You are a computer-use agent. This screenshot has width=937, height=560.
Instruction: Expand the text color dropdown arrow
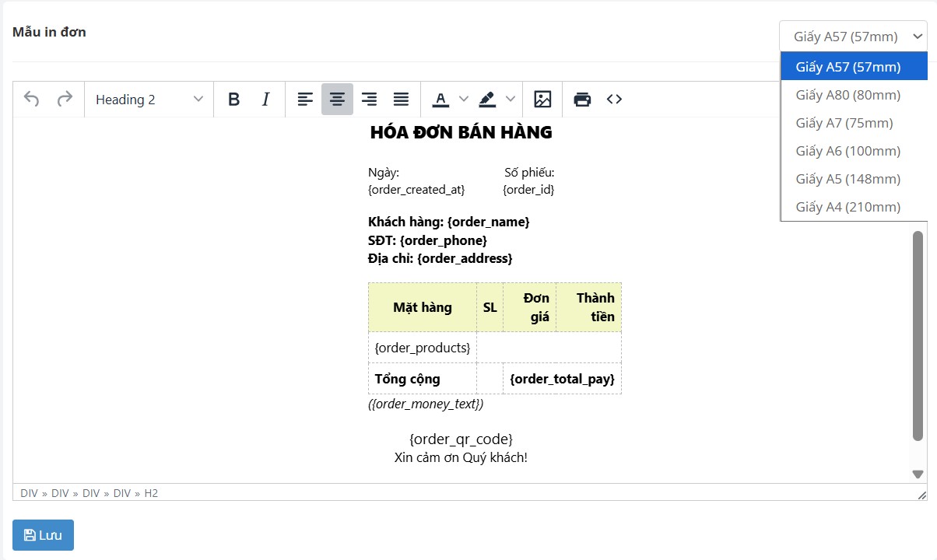click(x=464, y=100)
